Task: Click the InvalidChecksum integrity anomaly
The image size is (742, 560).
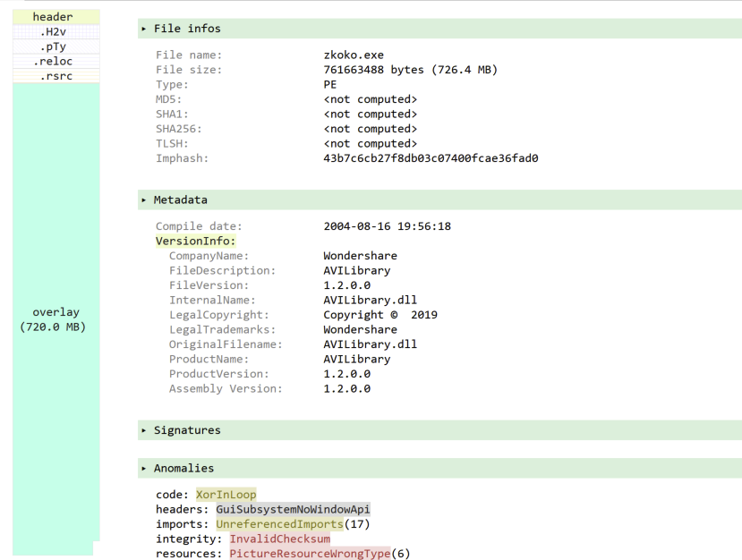Action: pos(277,539)
